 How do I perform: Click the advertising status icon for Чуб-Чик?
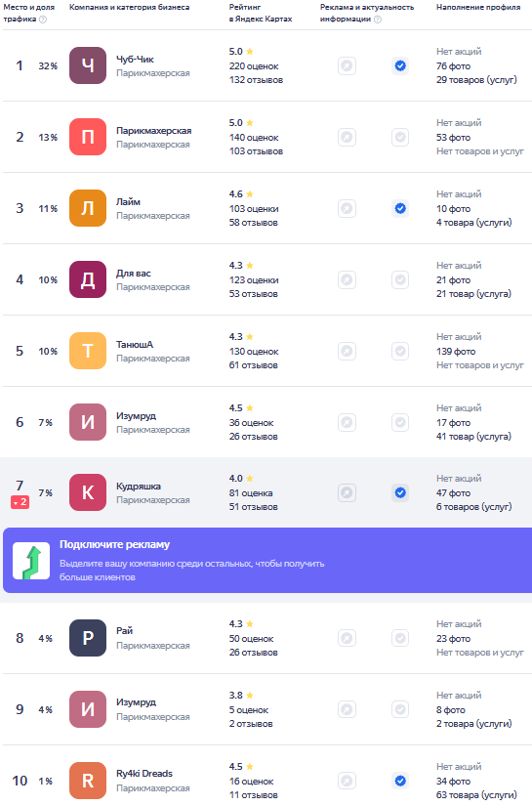[x=348, y=65]
